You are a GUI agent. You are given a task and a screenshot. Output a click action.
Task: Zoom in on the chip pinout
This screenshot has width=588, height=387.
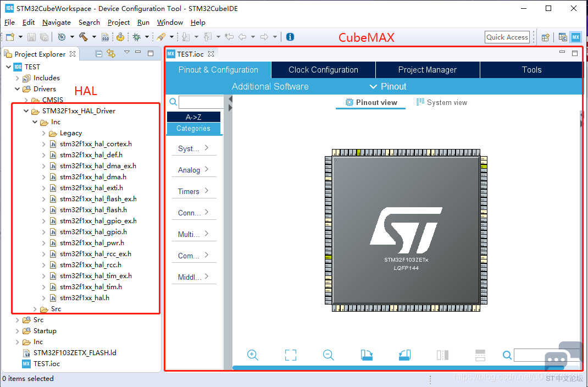point(253,355)
